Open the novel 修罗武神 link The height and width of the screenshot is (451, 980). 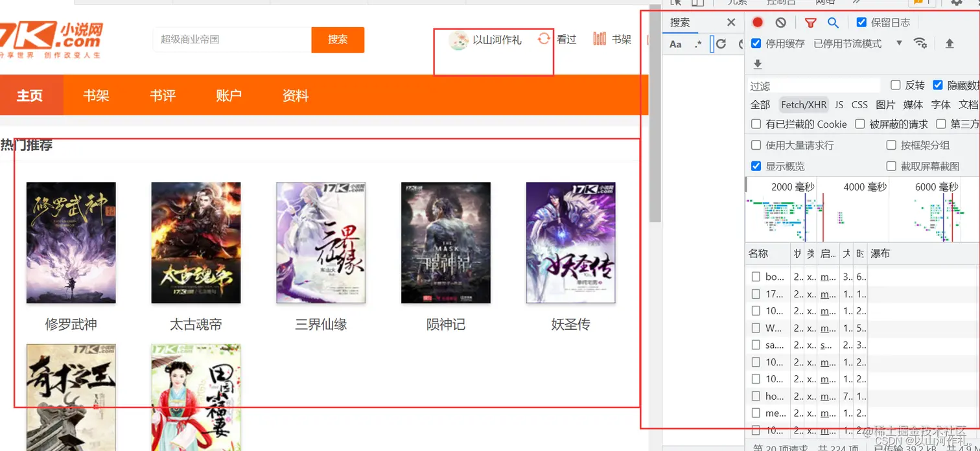[71, 324]
